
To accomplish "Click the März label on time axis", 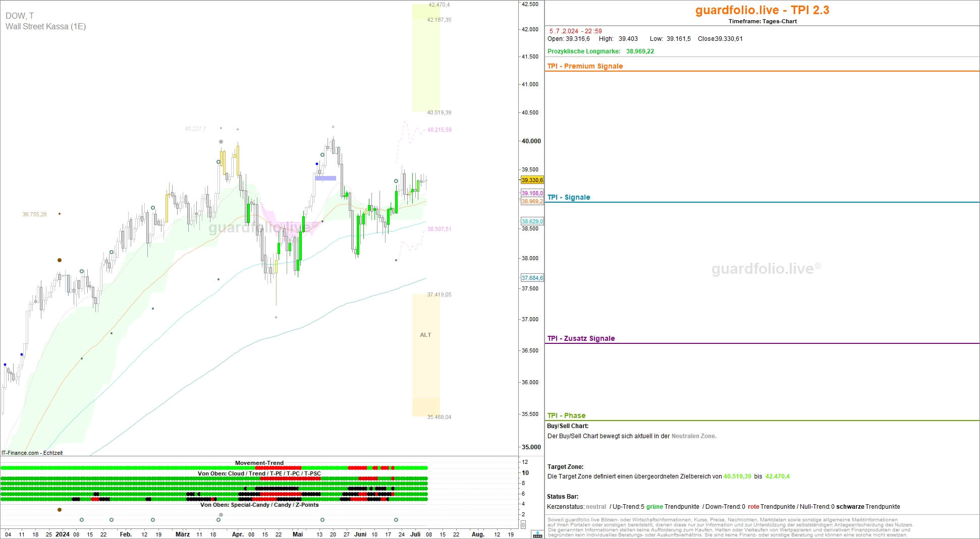I will pyautogui.click(x=183, y=534).
